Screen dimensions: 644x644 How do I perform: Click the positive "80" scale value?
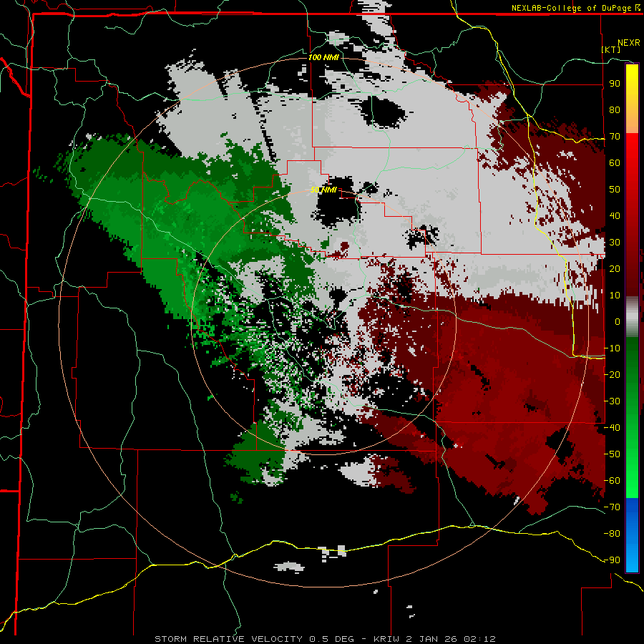(615, 109)
